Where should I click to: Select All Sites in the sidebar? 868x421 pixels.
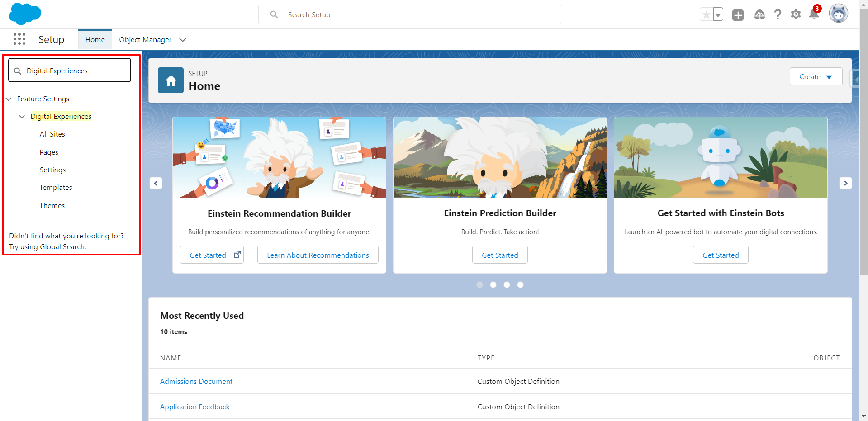coord(52,134)
